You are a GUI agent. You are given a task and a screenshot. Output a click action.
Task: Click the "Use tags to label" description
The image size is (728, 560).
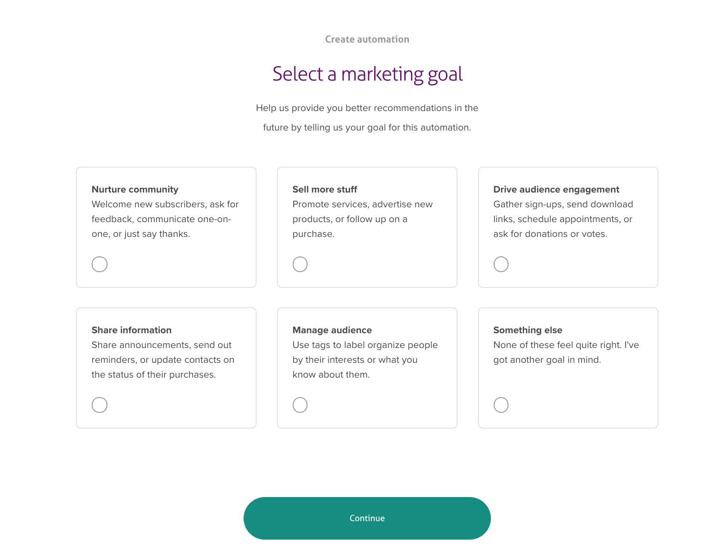[x=364, y=360]
